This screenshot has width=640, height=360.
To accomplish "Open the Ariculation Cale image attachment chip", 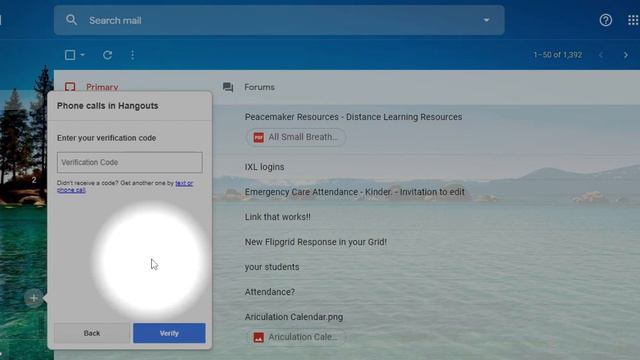I will click(296, 337).
